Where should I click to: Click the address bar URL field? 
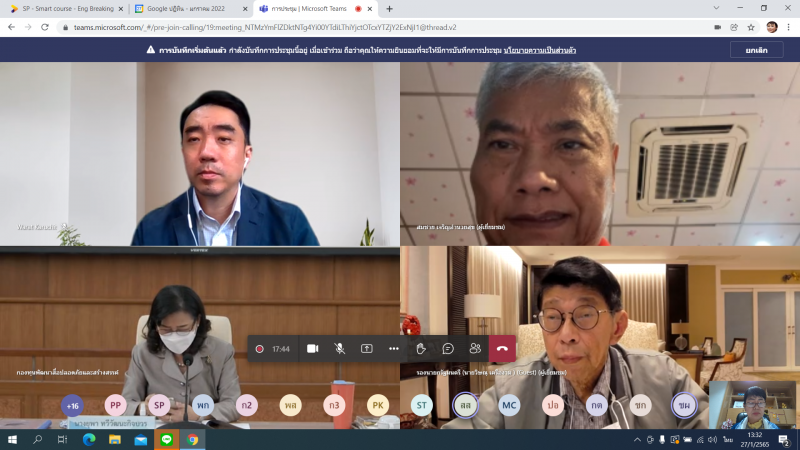pos(385,27)
